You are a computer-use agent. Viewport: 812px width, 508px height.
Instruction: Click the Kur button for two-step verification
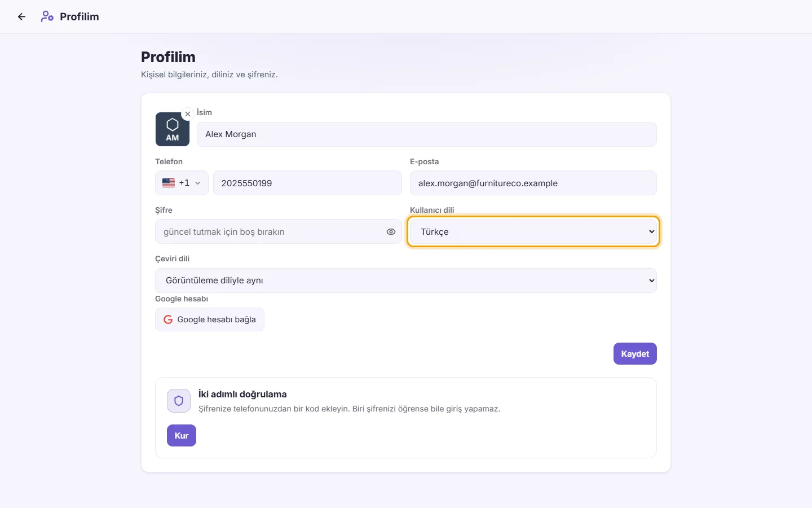coord(182,436)
